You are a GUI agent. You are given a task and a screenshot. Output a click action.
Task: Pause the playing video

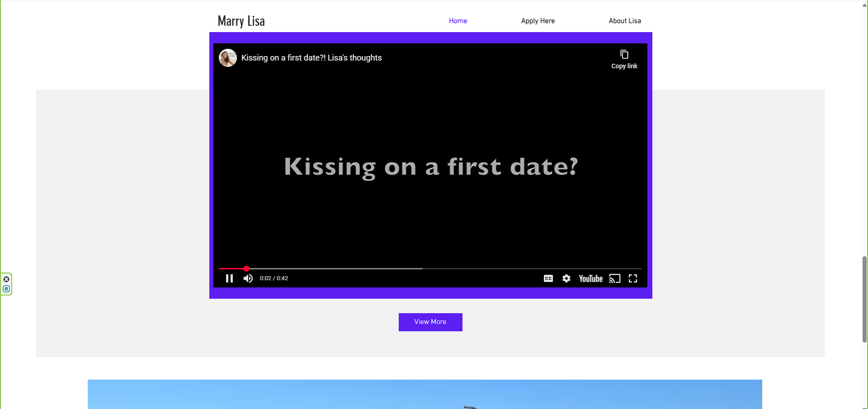[229, 278]
